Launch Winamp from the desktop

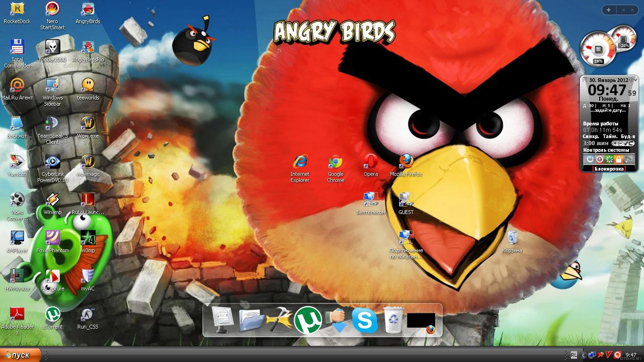(52, 203)
